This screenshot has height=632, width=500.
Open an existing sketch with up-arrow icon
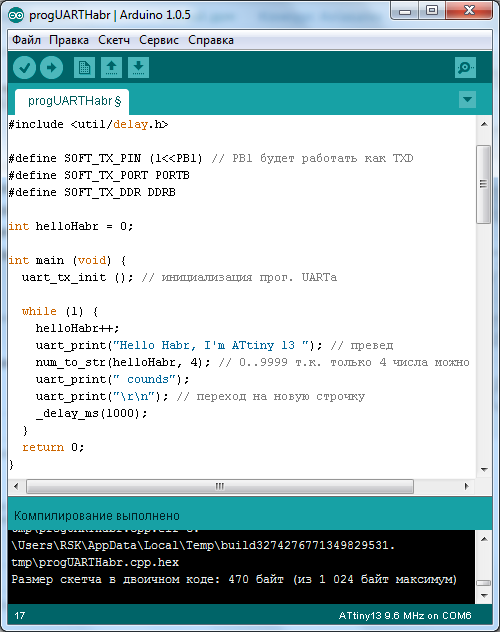coord(112,67)
